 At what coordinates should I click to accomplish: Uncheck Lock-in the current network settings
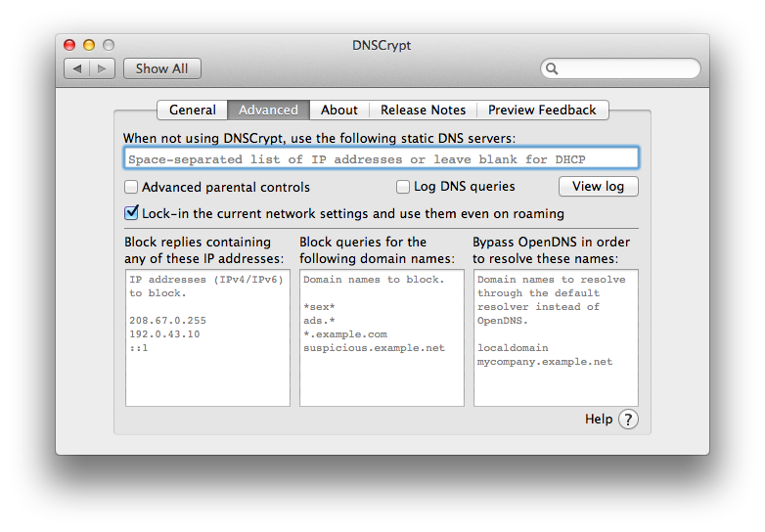pyautogui.click(x=131, y=213)
